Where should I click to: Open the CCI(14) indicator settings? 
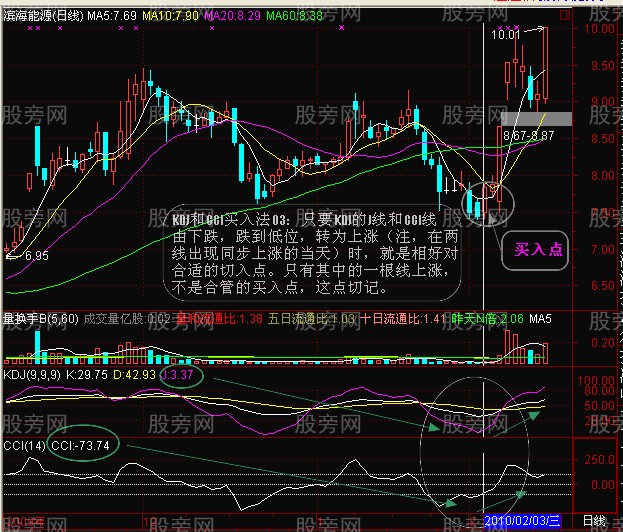[x=24, y=445]
